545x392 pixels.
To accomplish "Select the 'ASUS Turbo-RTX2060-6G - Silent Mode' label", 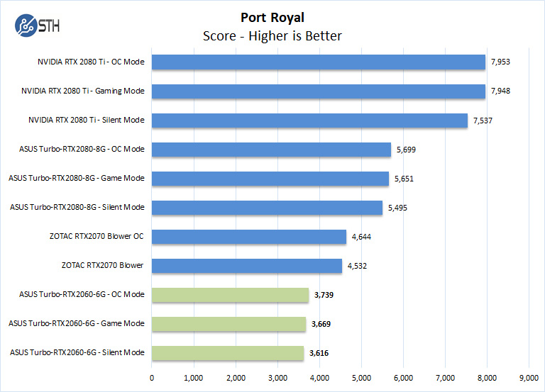I will [x=77, y=352].
